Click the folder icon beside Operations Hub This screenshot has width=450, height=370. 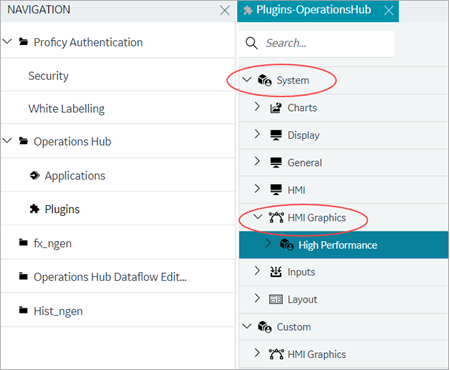[x=23, y=141]
